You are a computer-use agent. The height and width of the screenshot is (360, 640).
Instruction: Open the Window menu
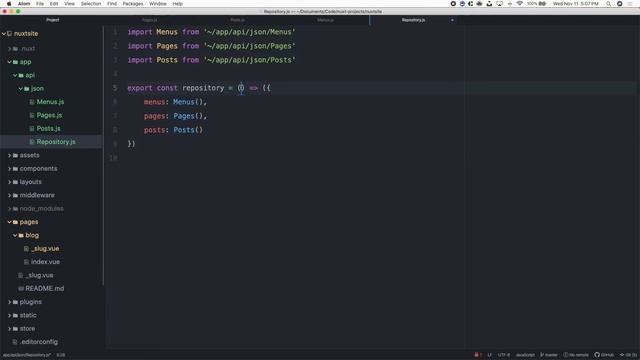tap(158, 4)
